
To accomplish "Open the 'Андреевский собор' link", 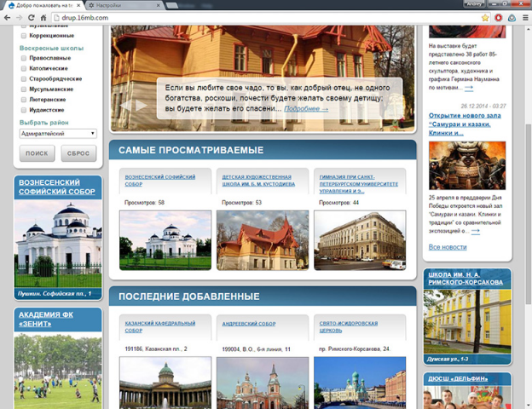I will pyautogui.click(x=249, y=324).
